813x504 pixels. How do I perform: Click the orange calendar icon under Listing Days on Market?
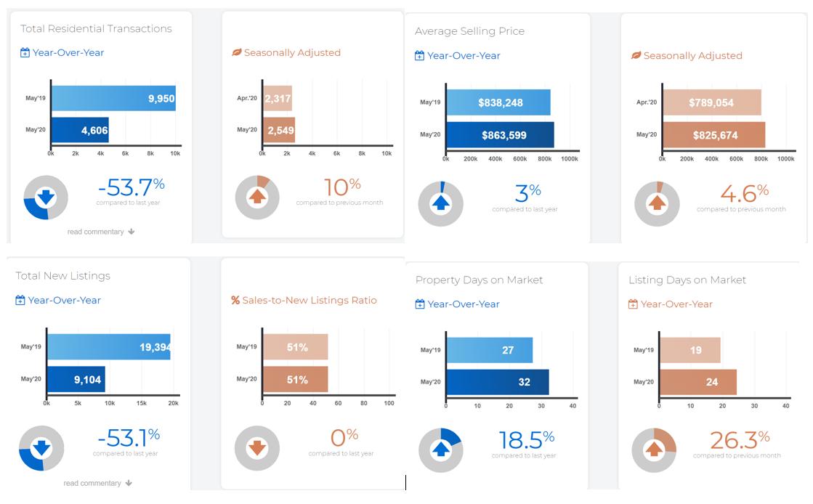(x=633, y=304)
